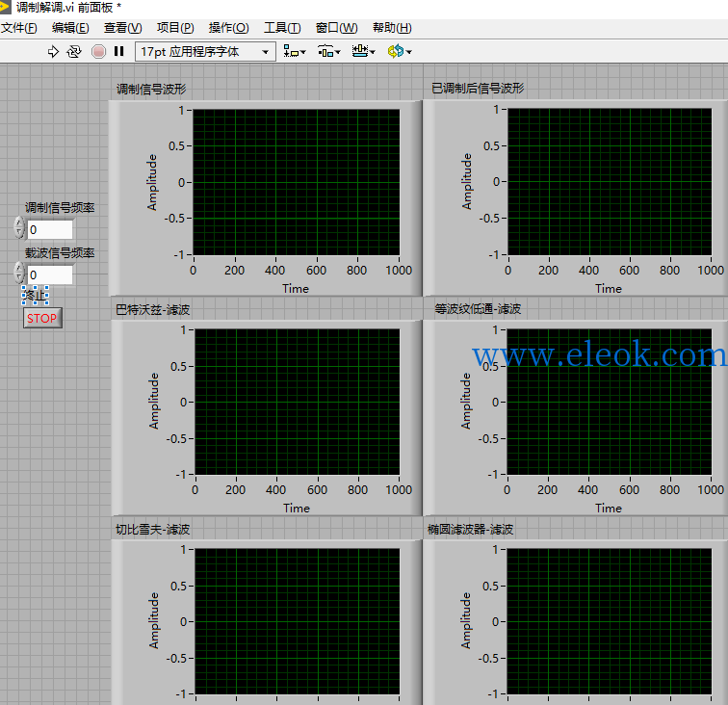The height and width of the screenshot is (705, 728).
Task: Open the 操作(O) menu
Action: tap(229, 28)
